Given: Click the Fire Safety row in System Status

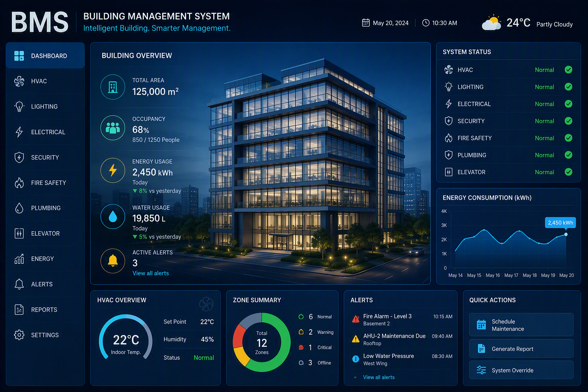Looking at the screenshot, I should [508, 138].
